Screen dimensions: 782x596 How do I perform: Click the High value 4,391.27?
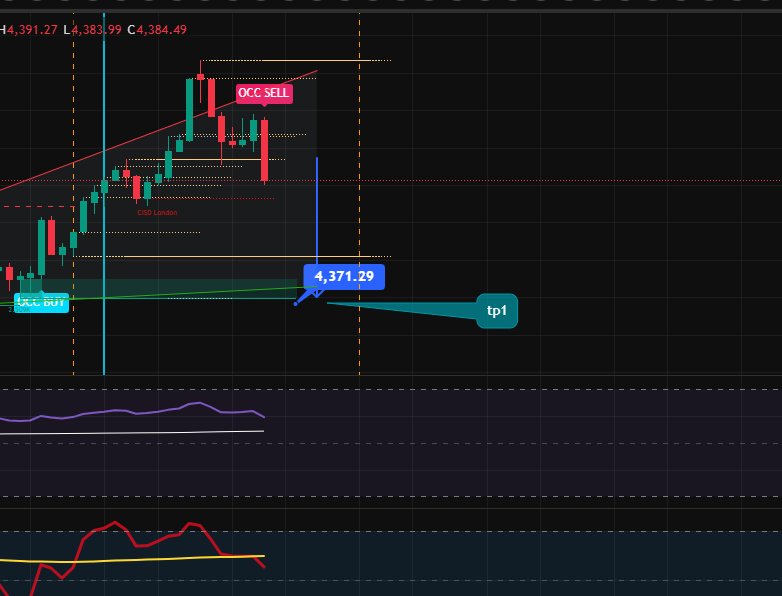(32, 30)
